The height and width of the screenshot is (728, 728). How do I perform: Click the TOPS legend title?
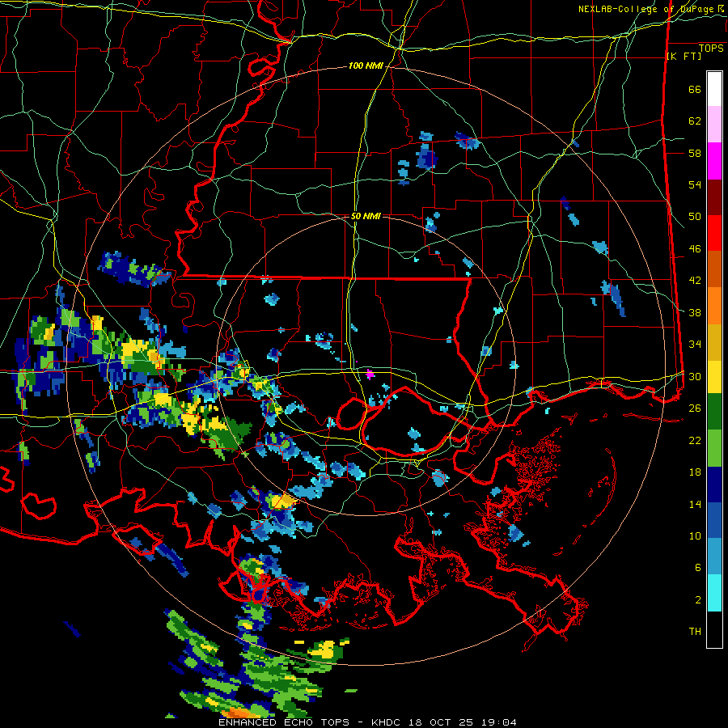click(x=711, y=48)
